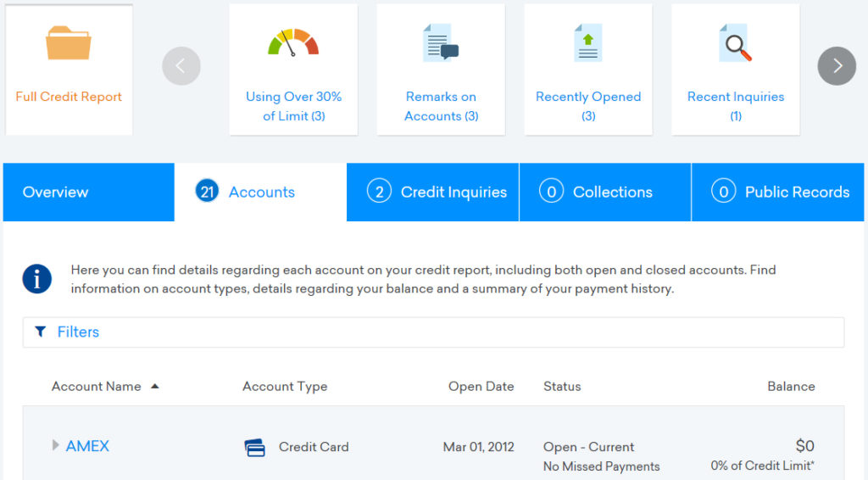Screen dimensions: 868x480
Task: Open Recent Inquiries (1) link
Action: point(736,106)
